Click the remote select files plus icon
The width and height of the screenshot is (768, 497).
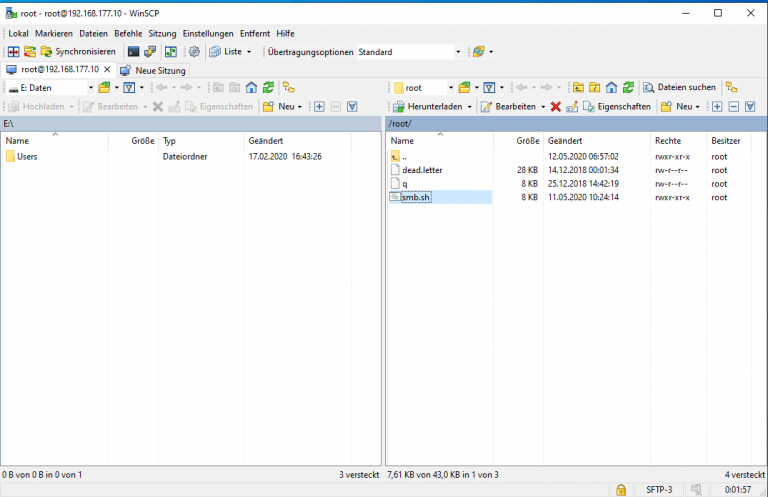click(717, 106)
